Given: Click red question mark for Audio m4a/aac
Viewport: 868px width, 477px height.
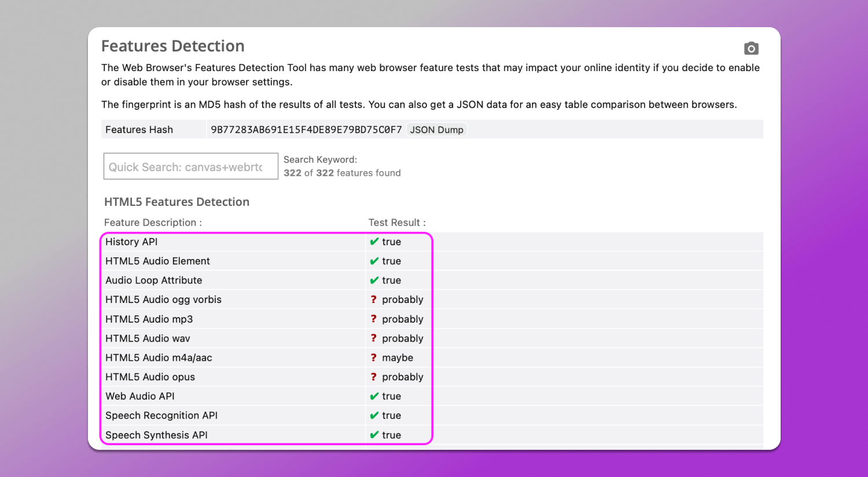Looking at the screenshot, I should click(x=374, y=357).
